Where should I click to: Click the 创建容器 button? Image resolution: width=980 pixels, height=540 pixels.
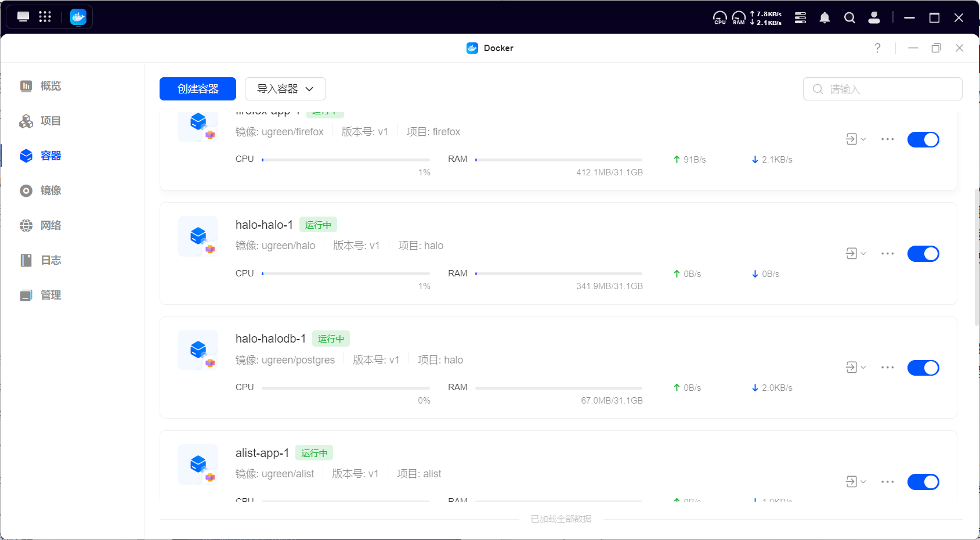point(197,89)
